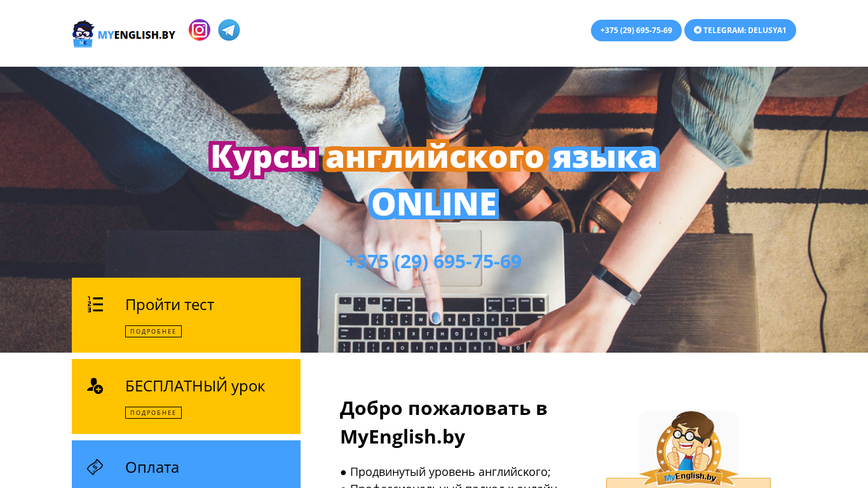Click the Курсы английского языка headline
This screenshot has height=488, width=868.
coord(433,157)
